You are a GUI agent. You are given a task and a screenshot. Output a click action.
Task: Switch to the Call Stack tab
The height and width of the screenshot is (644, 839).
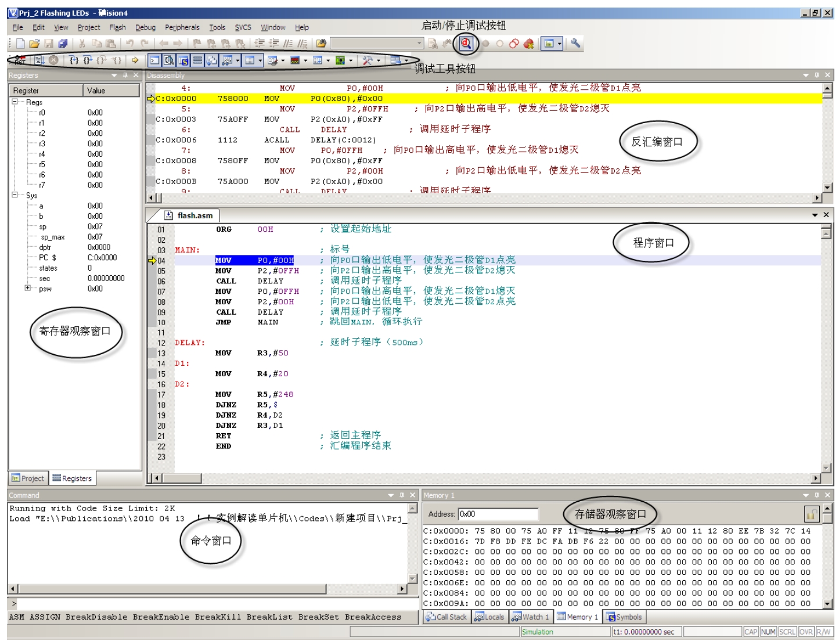[x=446, y=617]
